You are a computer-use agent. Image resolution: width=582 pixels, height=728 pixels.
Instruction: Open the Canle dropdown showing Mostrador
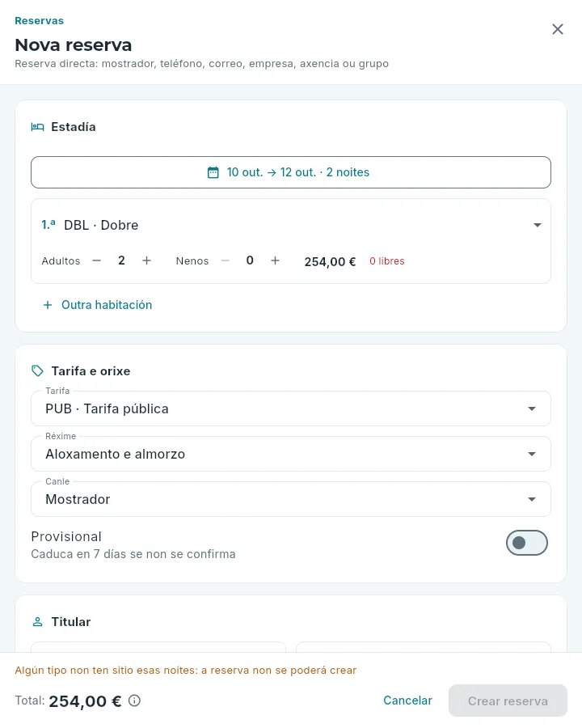pos(291,499)
